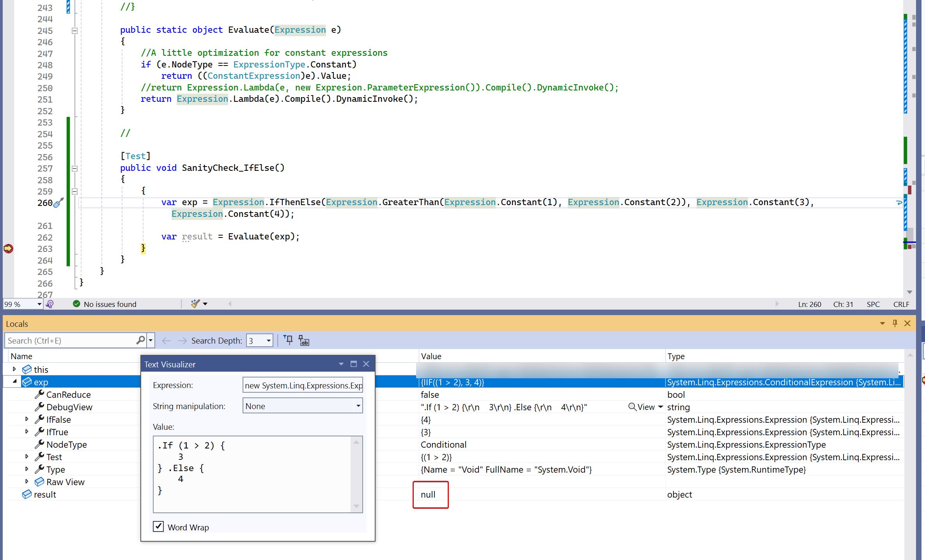Screen dimensions: 925x560
Task: Click the health indicator icon beside zoom level
Action: 50,304
